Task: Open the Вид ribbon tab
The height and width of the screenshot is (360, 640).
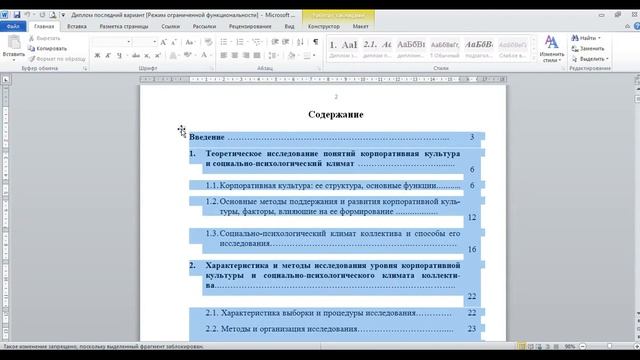Action: coord(289,26)
